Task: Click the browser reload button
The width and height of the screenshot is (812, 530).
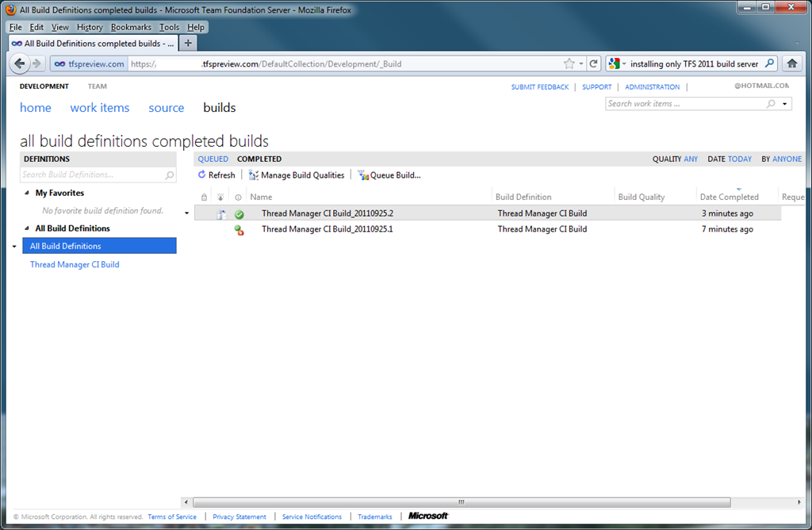Action: [x=593, y=63]
